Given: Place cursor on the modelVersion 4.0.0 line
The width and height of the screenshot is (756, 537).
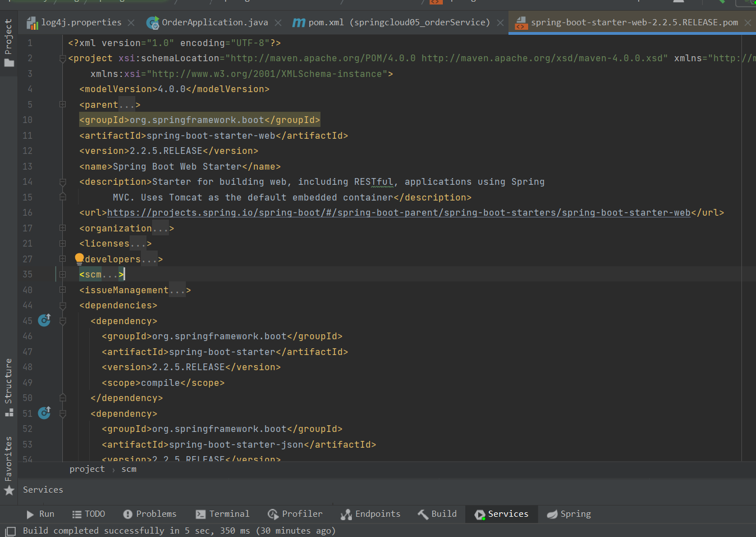Looking at the screenshot, I should tap(174, 89).
